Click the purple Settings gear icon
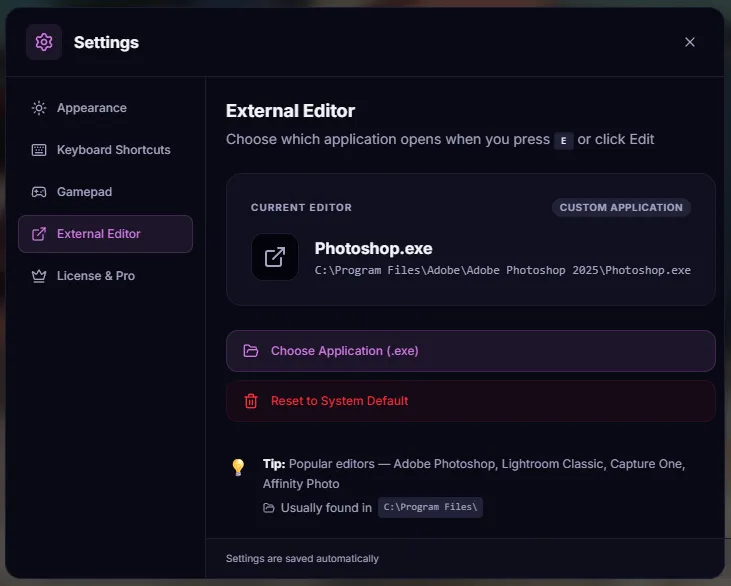 (x=44, y=42)
